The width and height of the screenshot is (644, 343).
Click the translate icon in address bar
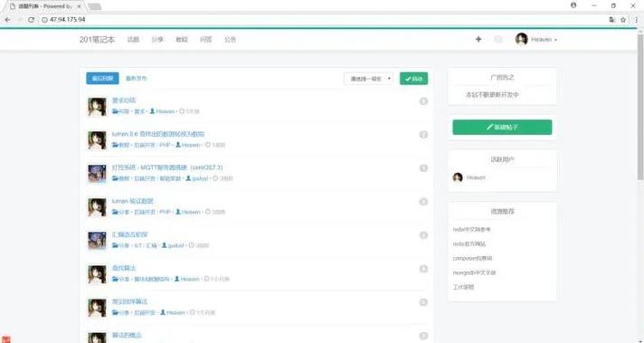[x=612, y=20]
